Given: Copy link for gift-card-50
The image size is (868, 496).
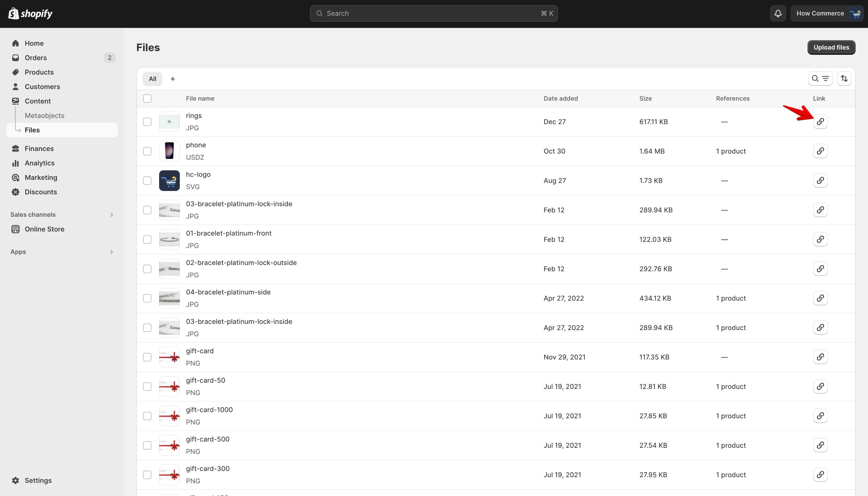Looking at the screenshot, I should [x=820, y=386].
